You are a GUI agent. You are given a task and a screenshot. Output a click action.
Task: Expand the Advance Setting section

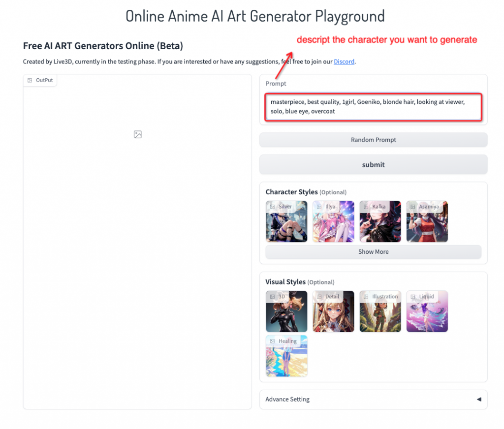(x=373, y=399)
